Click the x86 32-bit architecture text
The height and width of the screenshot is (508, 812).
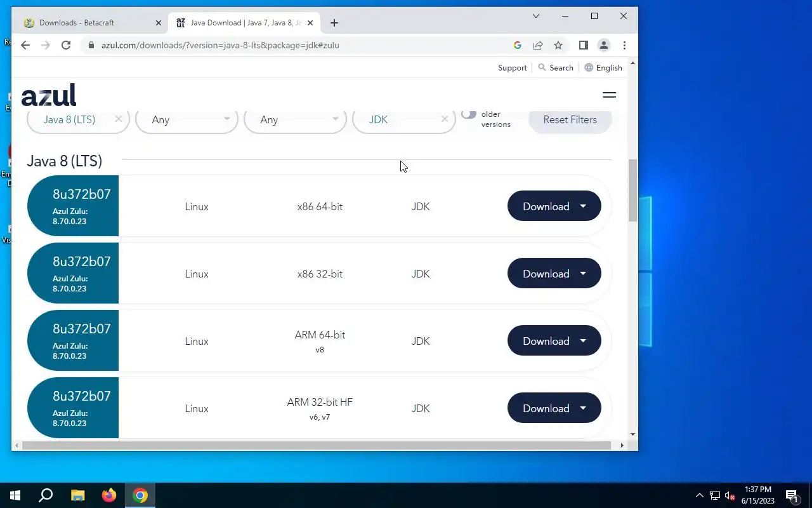click(320, 274)
